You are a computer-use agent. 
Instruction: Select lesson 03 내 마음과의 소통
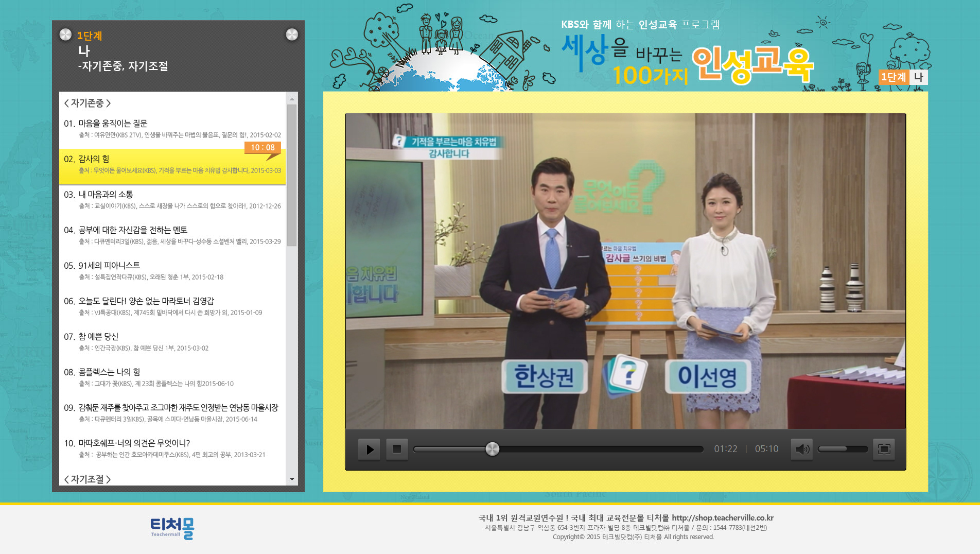click(x=106, y=195)
